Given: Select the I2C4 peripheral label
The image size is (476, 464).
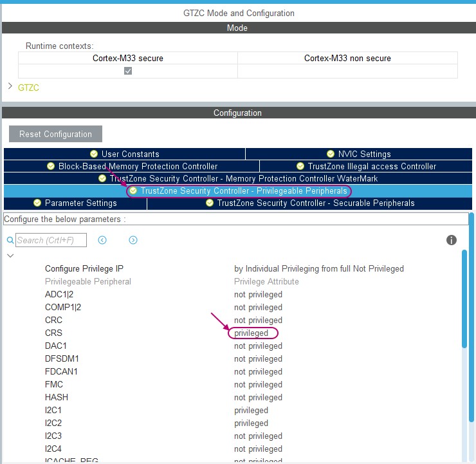Looking at the screenshot, I should click(53, 449).
